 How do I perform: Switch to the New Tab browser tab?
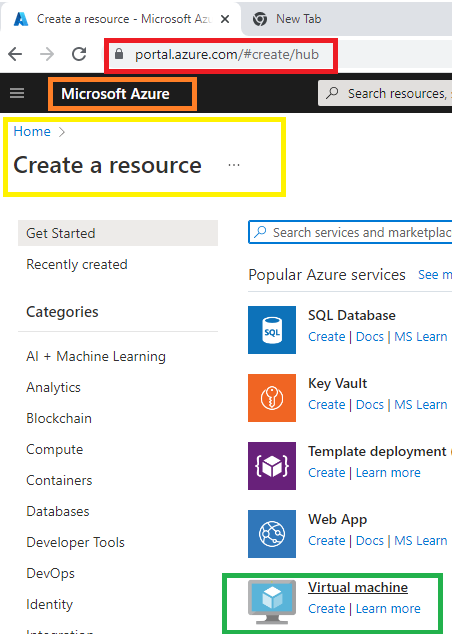[298, 19]
